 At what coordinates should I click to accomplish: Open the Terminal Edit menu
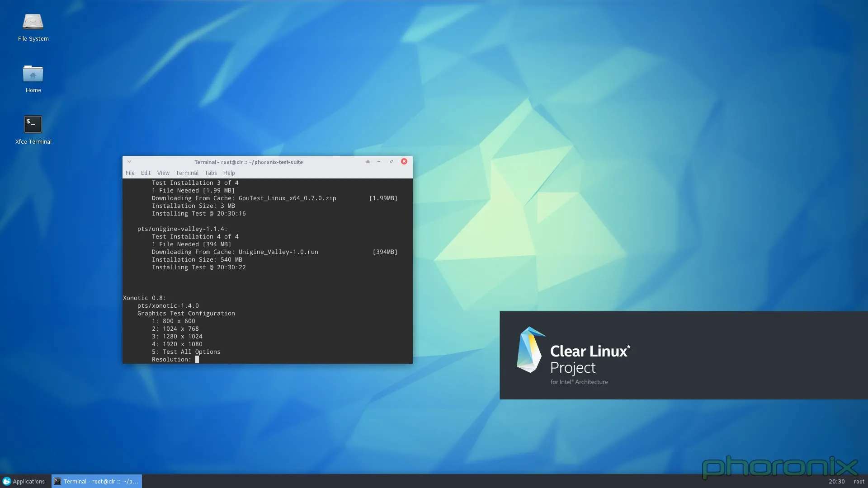pos(146,173)
